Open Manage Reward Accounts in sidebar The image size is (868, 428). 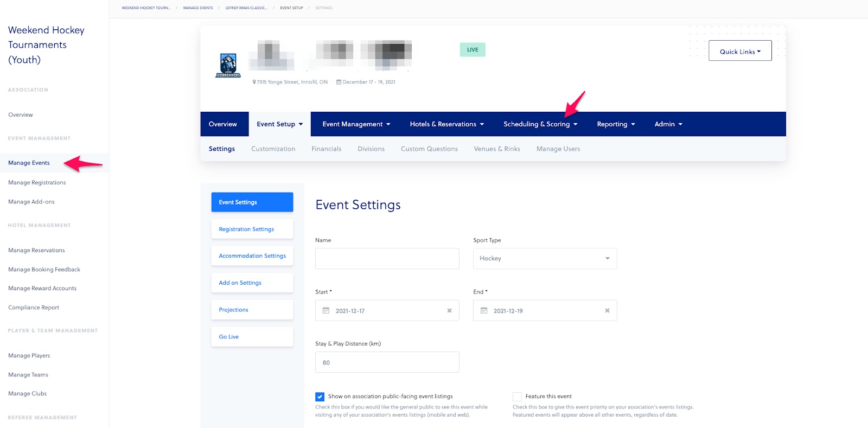click(42, 289)
